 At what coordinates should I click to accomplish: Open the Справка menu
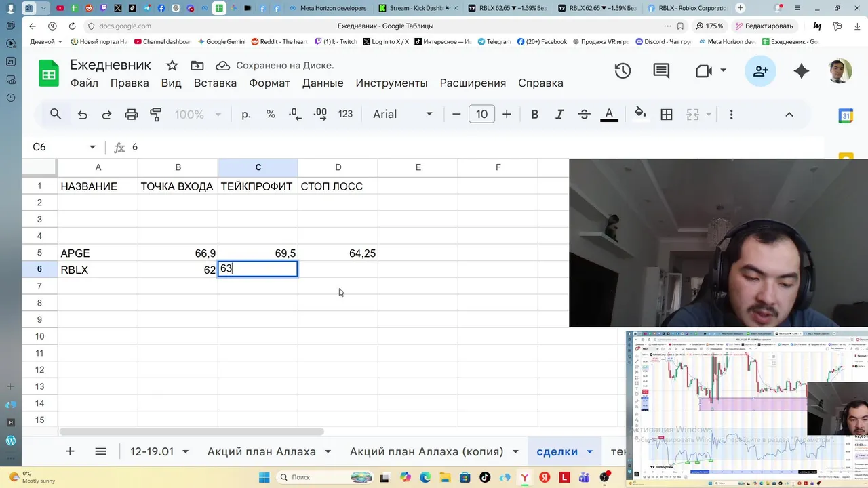click(540, 83)
